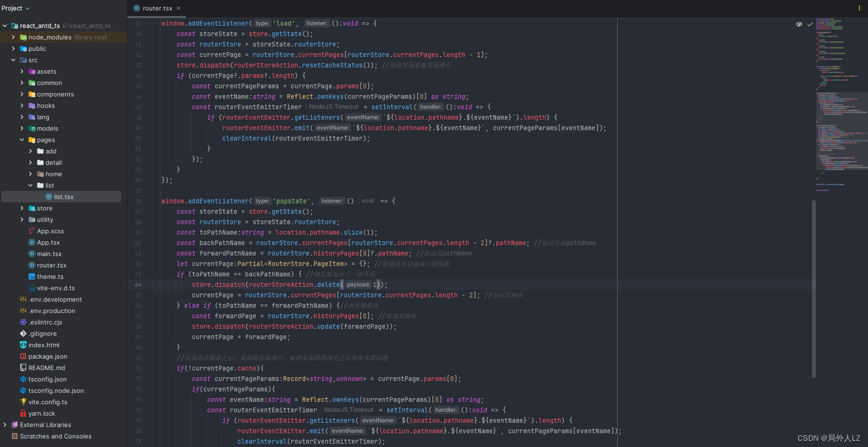Click the App.tsx React file icon
The height and width of the screenshot is (447, 868).
32,242
